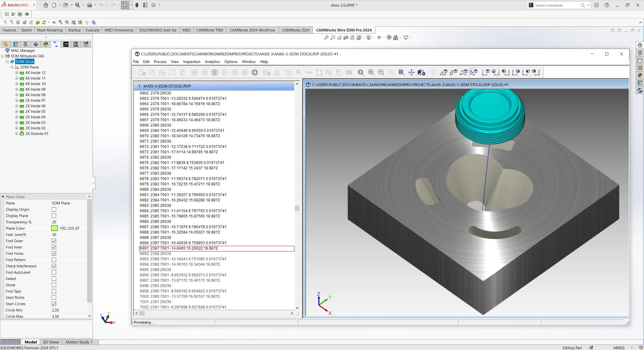Click the Transparency % value field
This screenshot has width=644, height=350.
(69, 222)
